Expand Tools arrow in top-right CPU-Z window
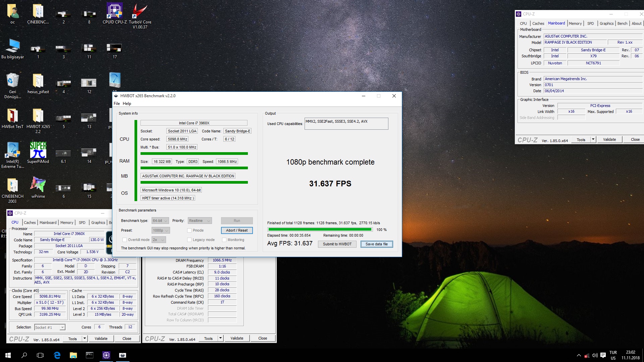Image resolution: width=644 pixels, height=362 pixels. click(x=593, y=139)
